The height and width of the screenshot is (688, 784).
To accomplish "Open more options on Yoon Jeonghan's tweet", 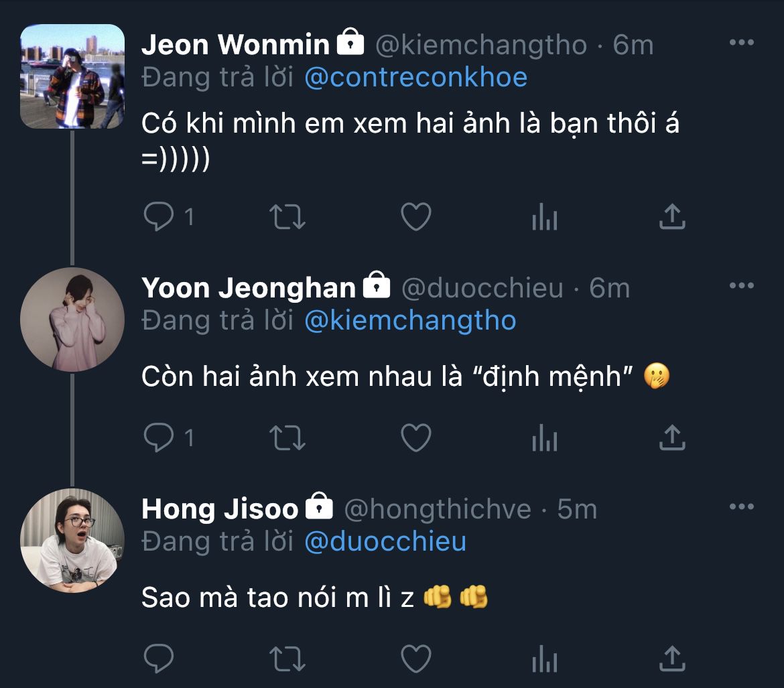I will tap(741, 286).
